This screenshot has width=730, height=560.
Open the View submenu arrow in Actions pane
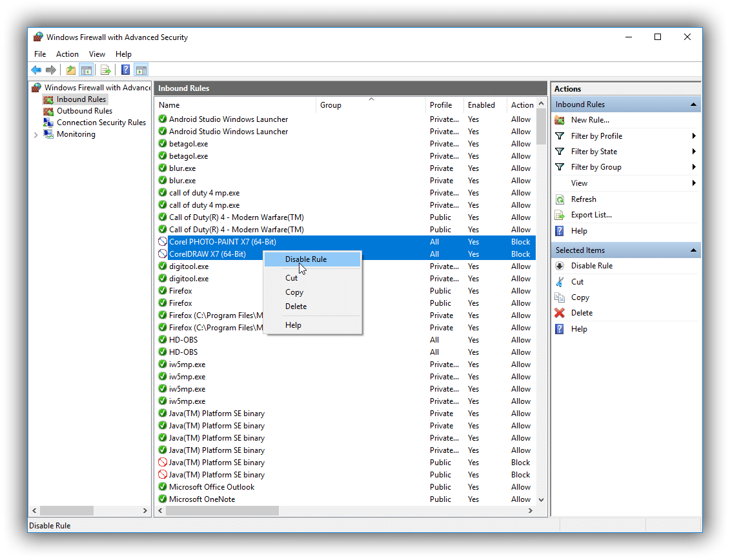point(694,183)
